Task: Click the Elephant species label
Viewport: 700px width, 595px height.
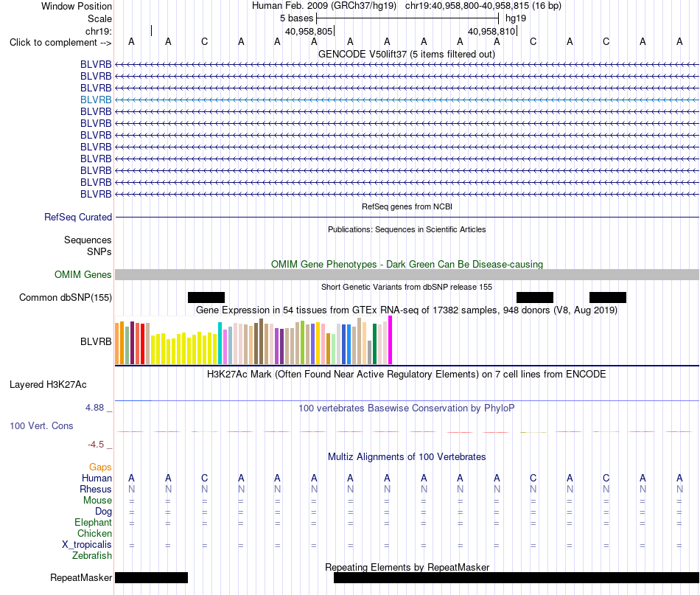Action: point(93,523)
